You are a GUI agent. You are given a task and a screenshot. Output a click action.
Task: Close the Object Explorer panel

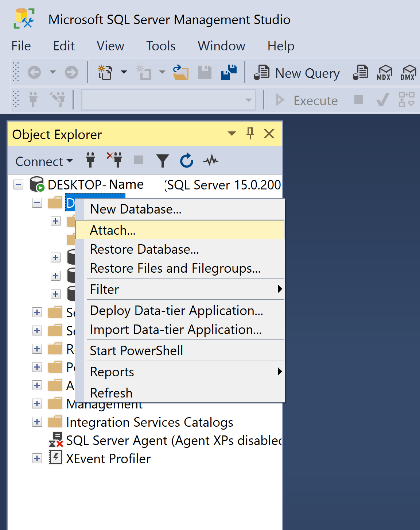tap(269, 134)
